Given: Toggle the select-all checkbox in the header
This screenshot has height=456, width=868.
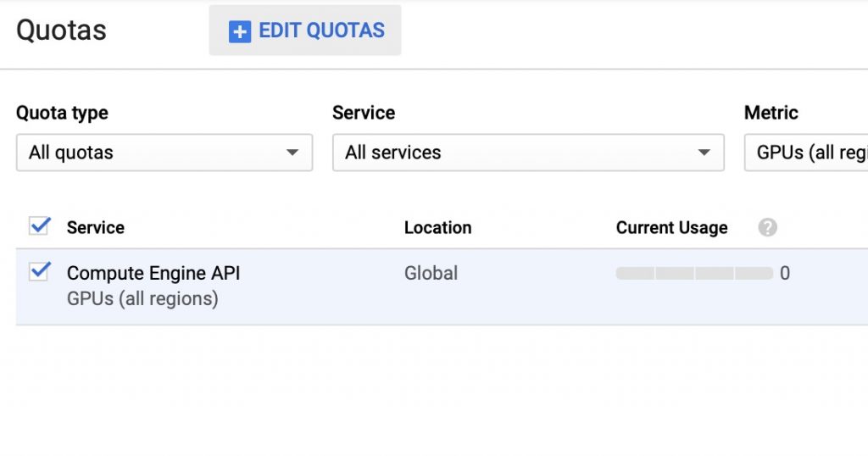Looking at the screenshot, I should [x=40, y=225].
